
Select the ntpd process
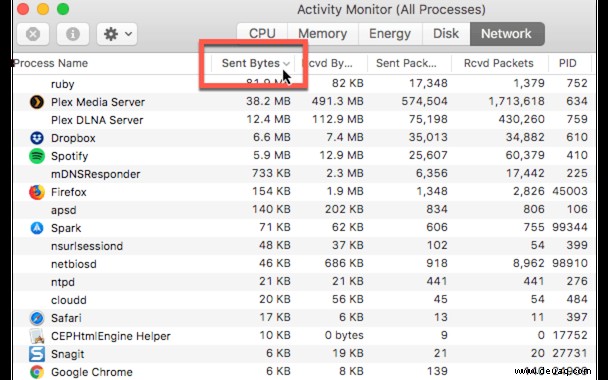[62, 282]
